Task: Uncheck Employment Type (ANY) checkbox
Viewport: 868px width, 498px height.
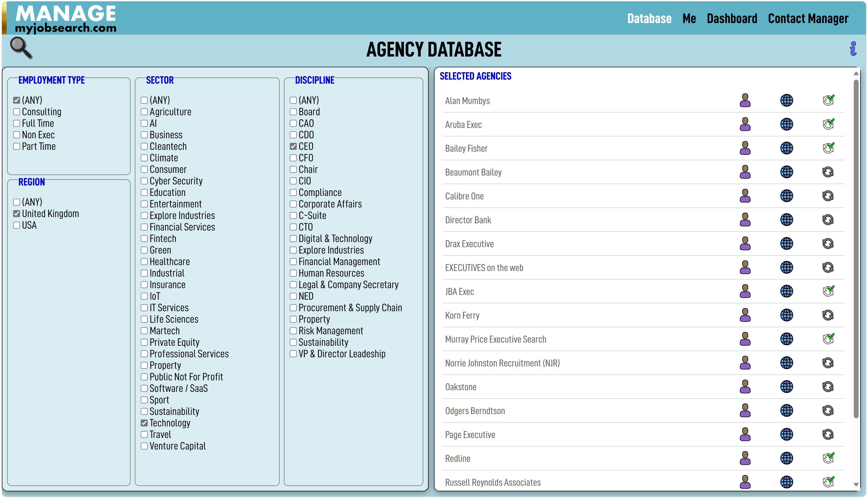Action: point(16,100)
